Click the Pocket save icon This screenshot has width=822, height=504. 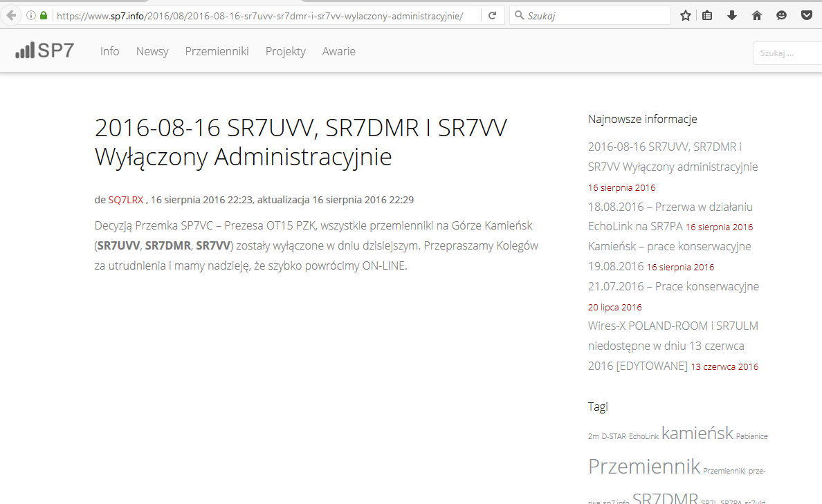tap(807, 15)
